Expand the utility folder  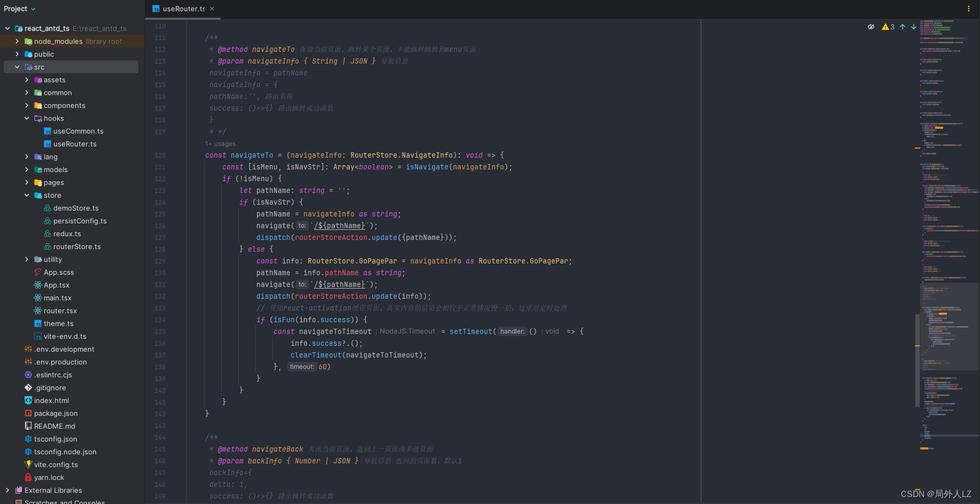coord(27,259)
